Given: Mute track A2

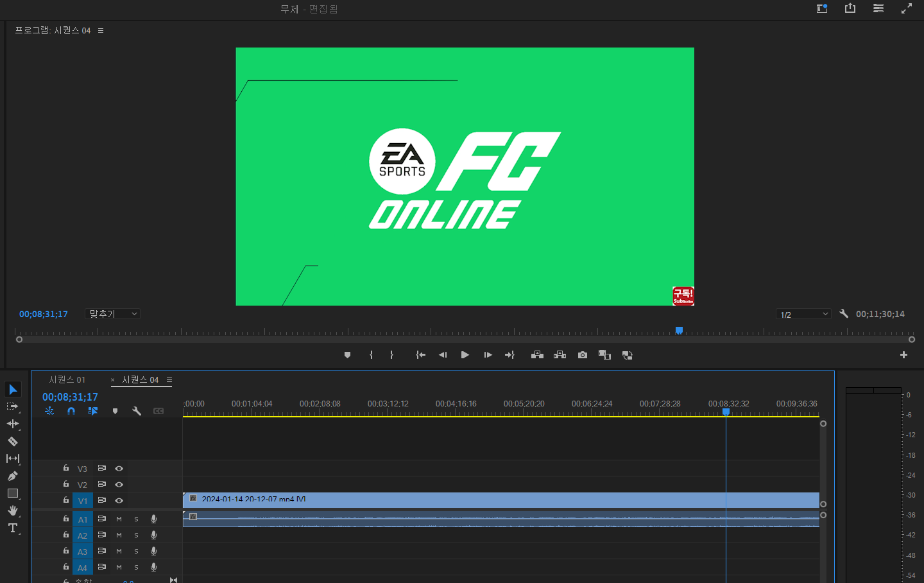Looking at the screenshot, I should [119, 535].
